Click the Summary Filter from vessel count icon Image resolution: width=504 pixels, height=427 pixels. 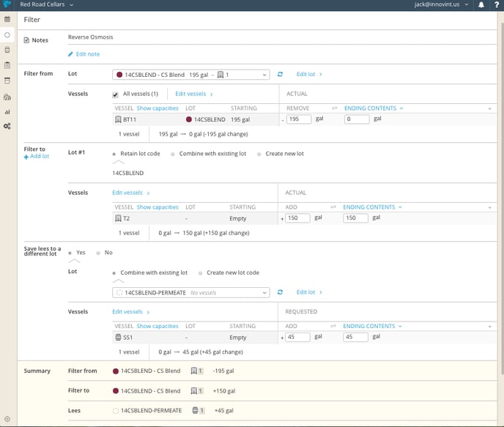197,371
